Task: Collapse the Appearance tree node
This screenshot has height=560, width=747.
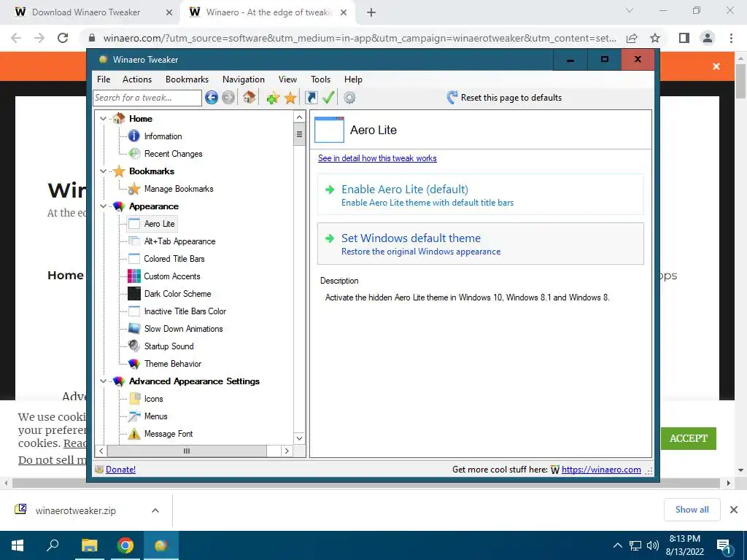Action: [103, 206]
